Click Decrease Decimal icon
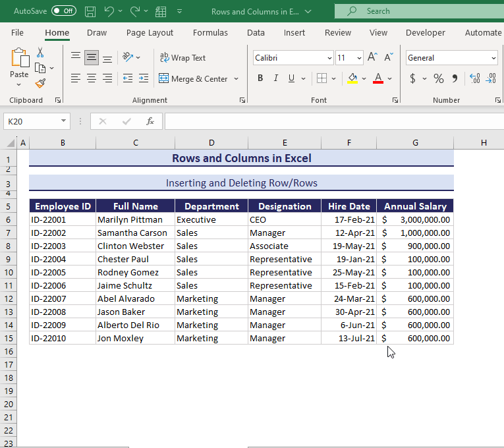This screenshot has height=448, width=504. pos(491,78)
